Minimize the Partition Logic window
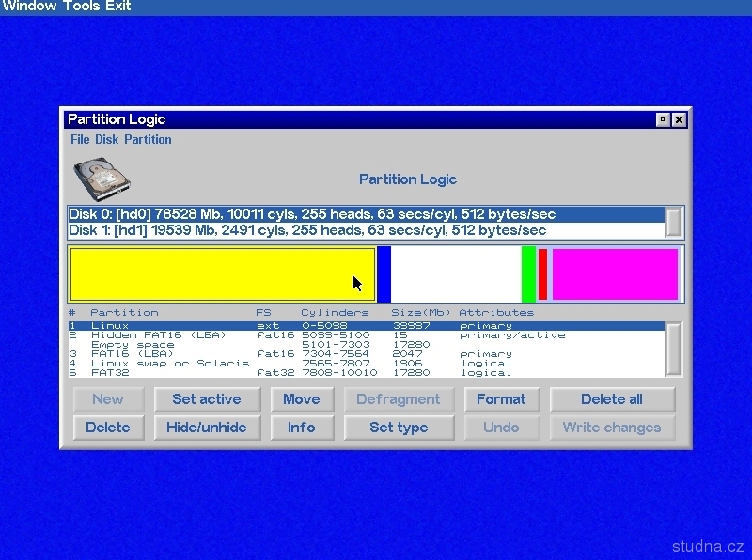This screenshot has width=752, height=560. (663, 120)
